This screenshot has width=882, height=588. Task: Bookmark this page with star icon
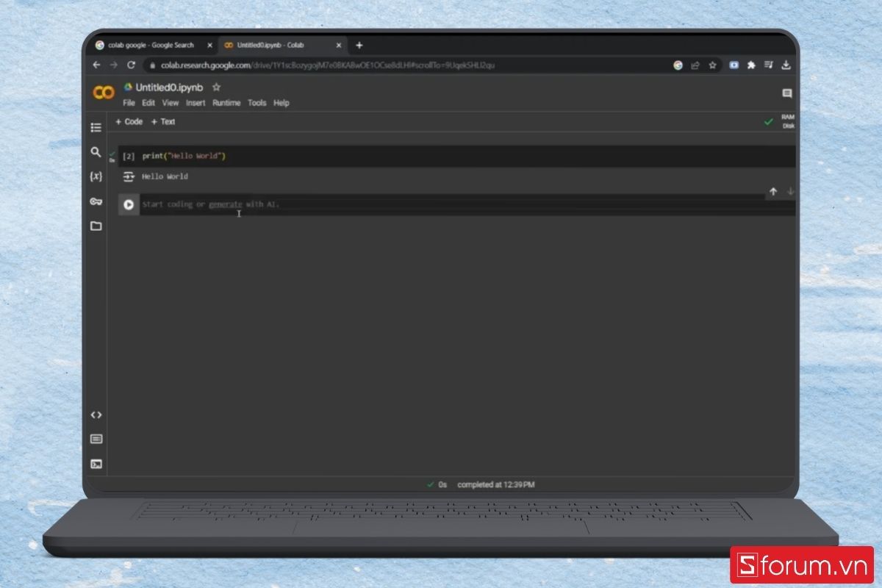click(712, 65)
